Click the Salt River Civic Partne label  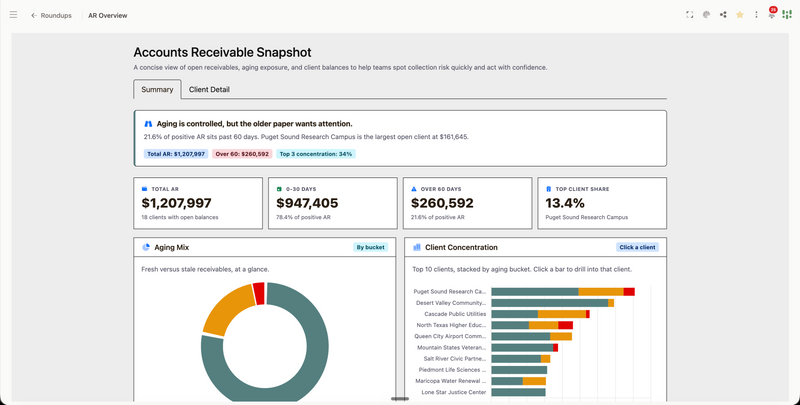(455, 359)
